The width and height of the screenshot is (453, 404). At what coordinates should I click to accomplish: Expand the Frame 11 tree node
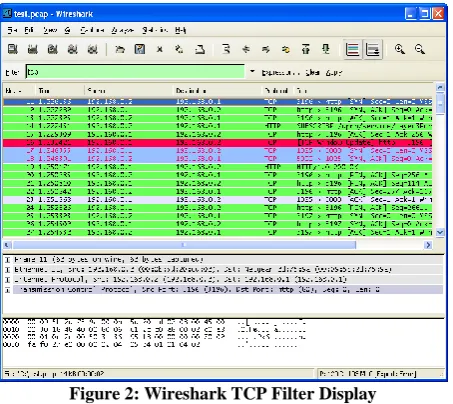[x=7, y=260]
